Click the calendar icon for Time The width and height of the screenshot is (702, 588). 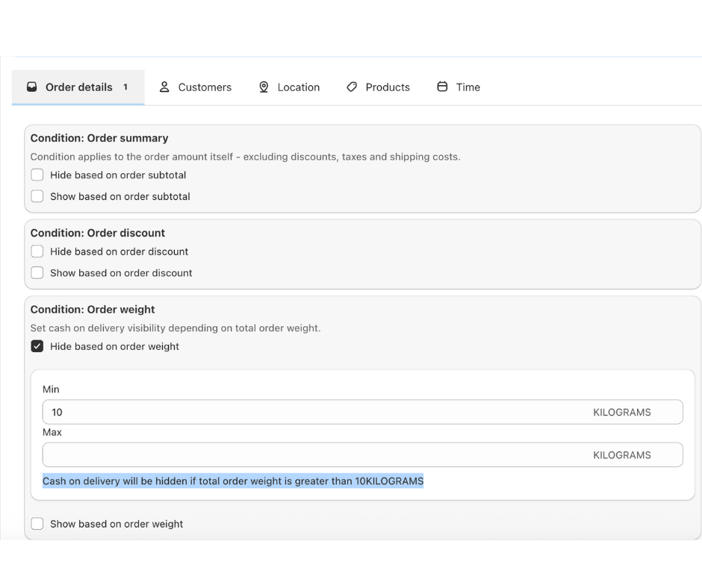(442, 87)
